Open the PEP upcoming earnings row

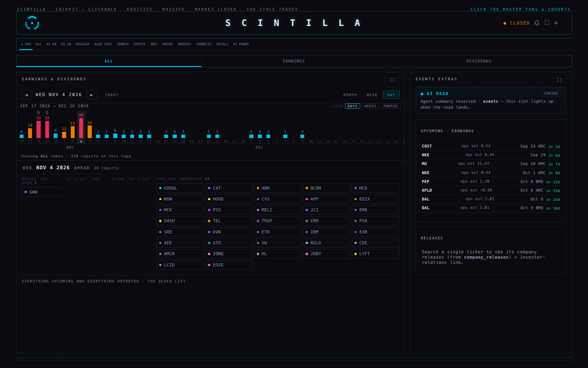pyautogui.click(x=491, y=182)
